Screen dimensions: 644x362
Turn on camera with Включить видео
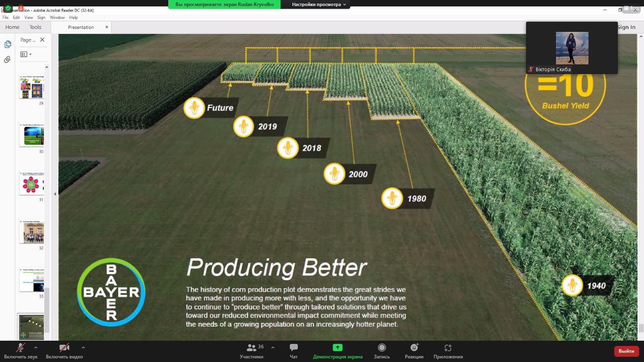point(64,351)
